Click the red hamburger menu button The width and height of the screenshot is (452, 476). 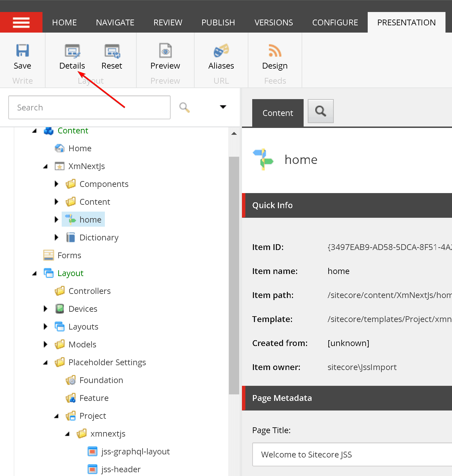point(21,23)
